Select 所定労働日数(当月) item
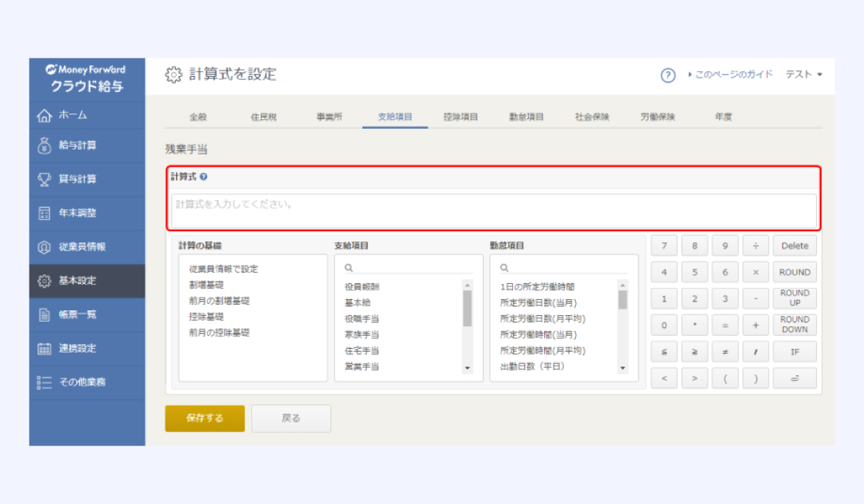 pos(538,302)
